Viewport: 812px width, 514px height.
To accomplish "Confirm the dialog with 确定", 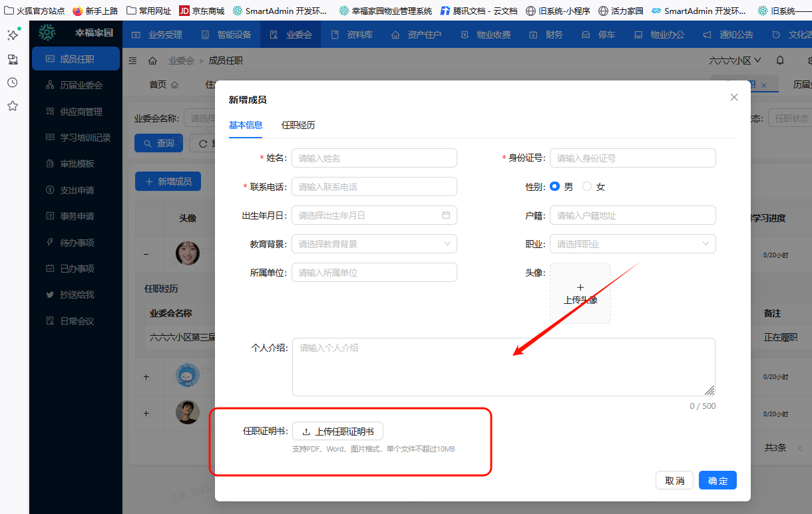I will pos(717,479).
